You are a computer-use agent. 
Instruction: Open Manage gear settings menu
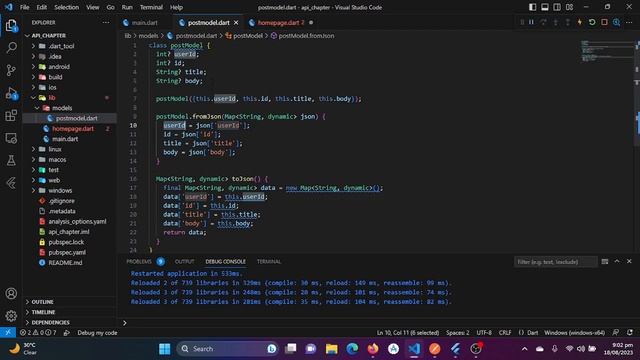click(11, 316)
